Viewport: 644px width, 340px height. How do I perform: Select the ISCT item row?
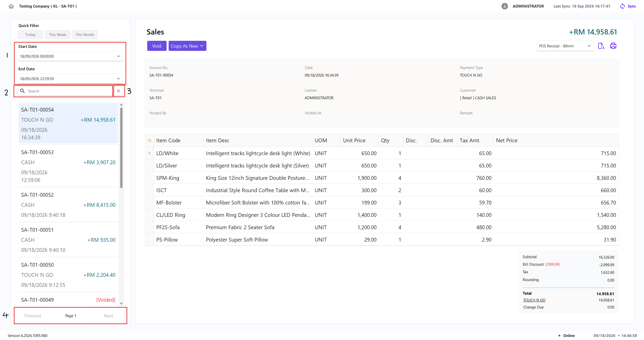382,190
